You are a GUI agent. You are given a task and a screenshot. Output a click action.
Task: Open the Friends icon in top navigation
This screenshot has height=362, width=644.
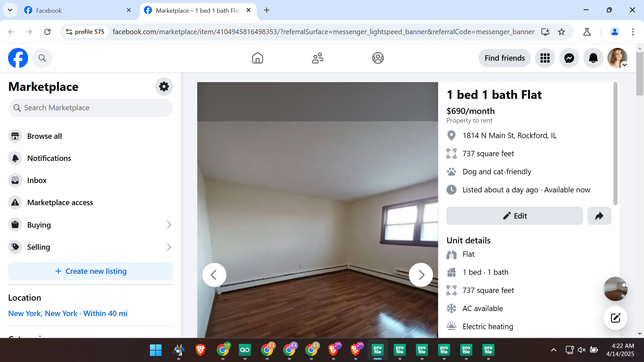coord(317,58)
